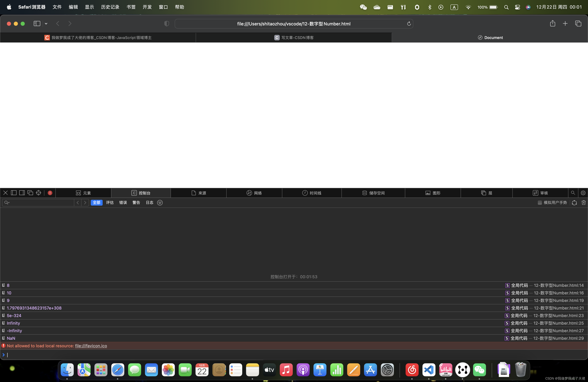
Task: Open the Web Inspector settings gear
Action: 583,193
